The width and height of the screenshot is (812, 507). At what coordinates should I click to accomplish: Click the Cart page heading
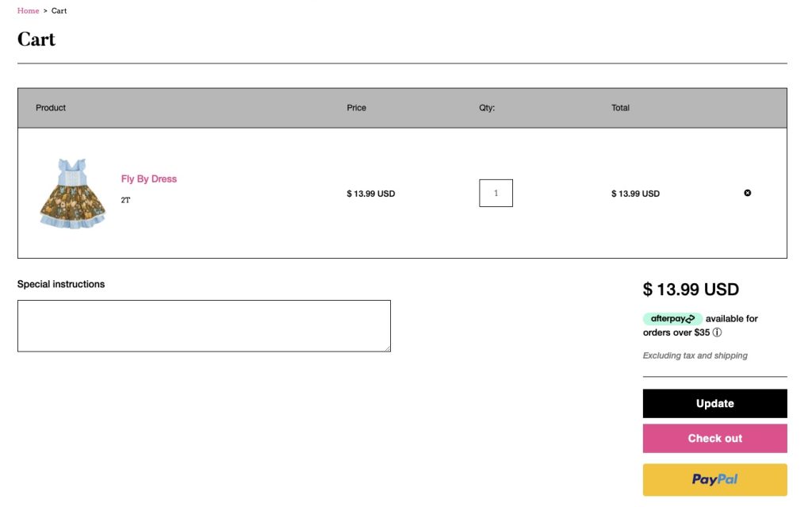tap(36, 40)
